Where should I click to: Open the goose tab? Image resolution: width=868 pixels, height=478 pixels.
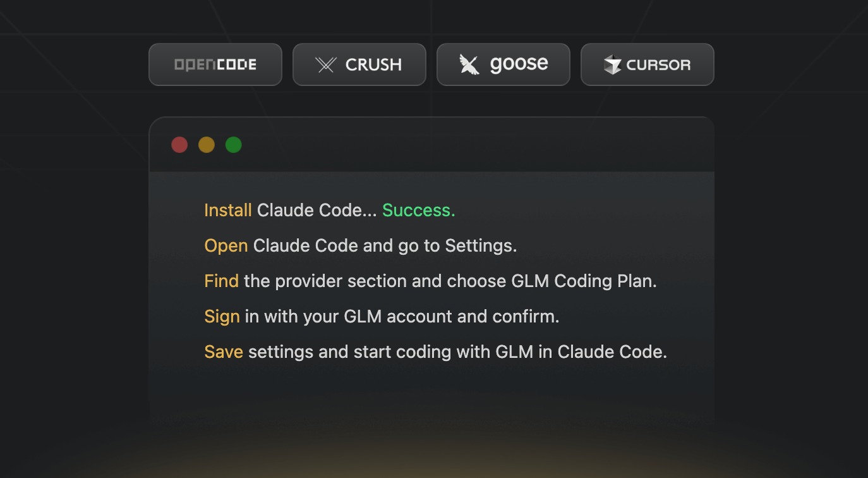coord(503,64)
